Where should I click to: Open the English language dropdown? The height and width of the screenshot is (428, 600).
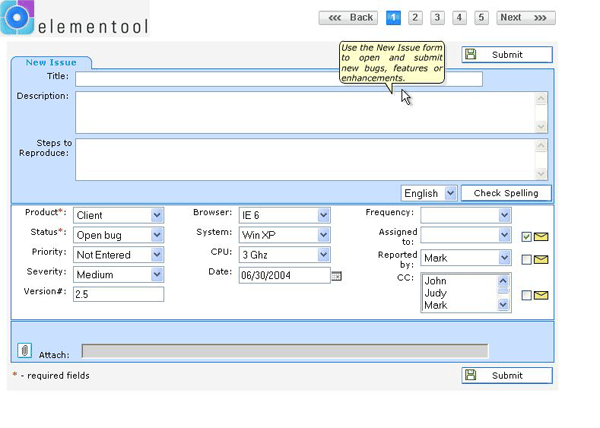coord(429,193)
